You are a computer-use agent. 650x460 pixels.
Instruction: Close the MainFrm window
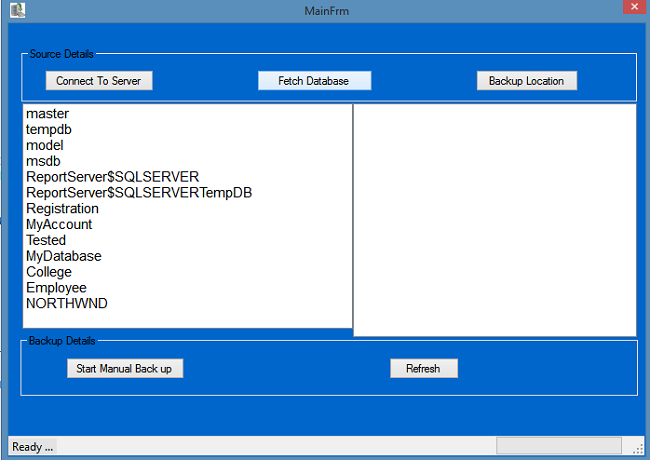[634, 7]
